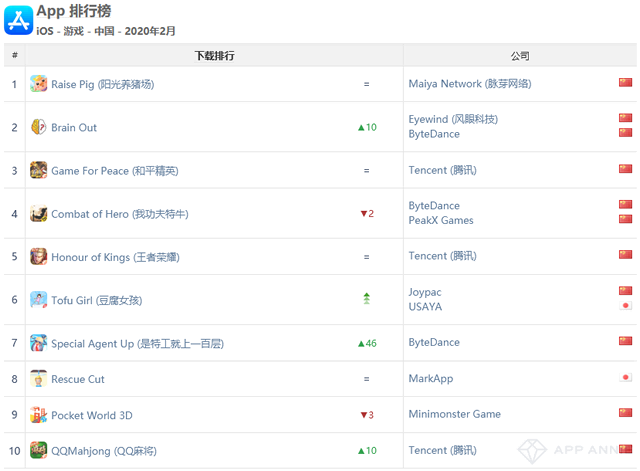640x471 pixels.
Task: Click the Special Agent Up icon
Action: pyautogui.click(x=39, y=342)
